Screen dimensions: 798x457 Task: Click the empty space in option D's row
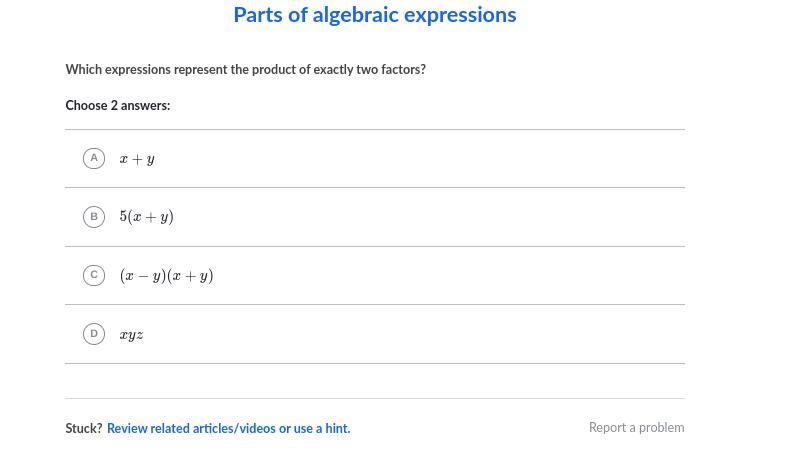420,335
